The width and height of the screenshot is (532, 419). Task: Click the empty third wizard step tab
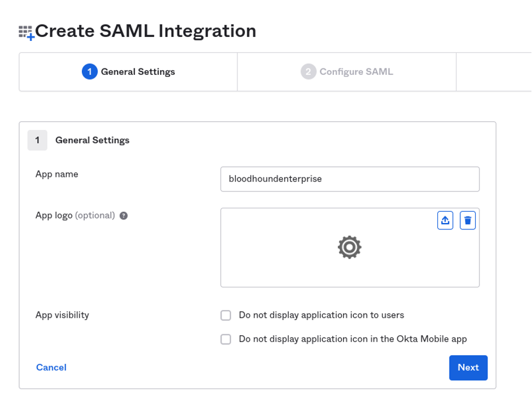point(494,71)
